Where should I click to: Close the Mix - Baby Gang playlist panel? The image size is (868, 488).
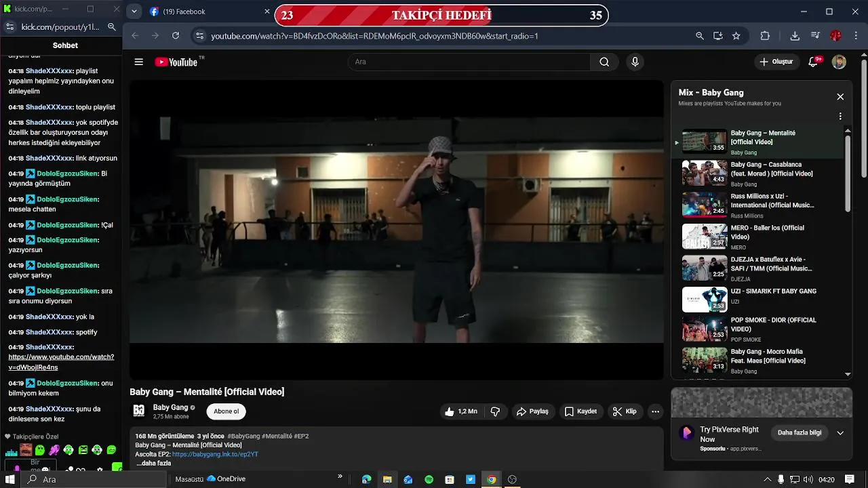pos(840,97)
